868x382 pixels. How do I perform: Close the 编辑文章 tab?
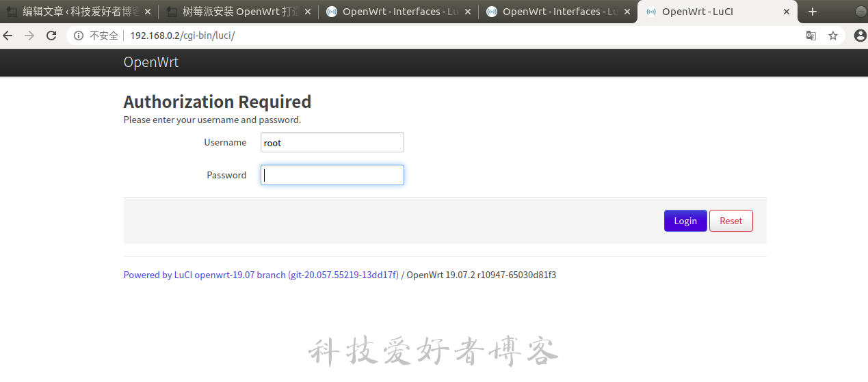click(148, 12)
